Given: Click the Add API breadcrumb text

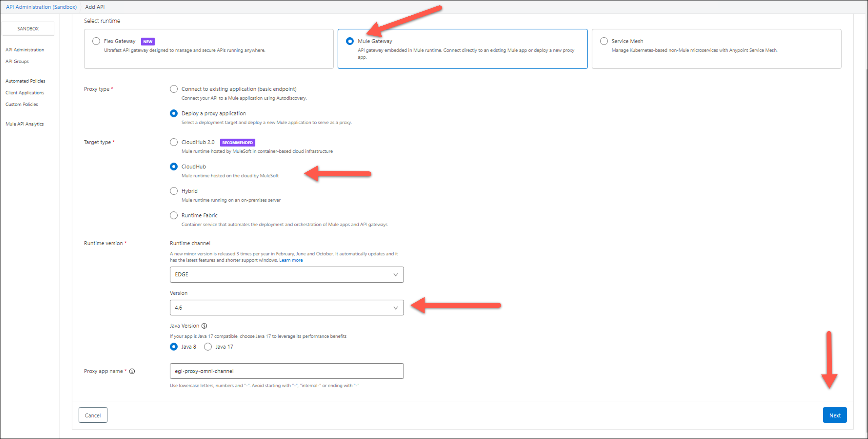Looking at the screenshot, I should click(x=95, y=7).
